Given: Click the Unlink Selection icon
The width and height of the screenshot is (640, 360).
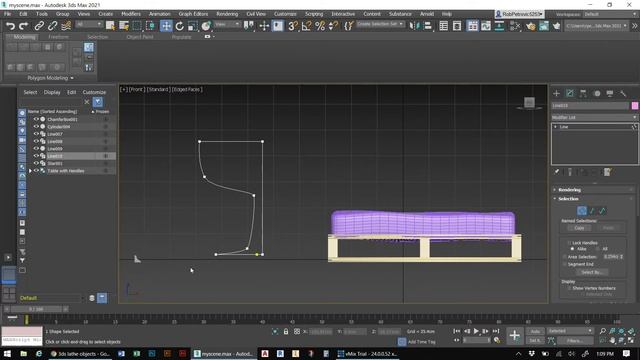Looking at the screenshot, I should (52, 26).
